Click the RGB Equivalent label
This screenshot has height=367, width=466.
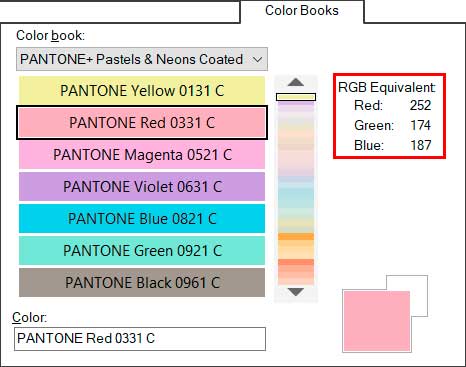tap(387, 87)
